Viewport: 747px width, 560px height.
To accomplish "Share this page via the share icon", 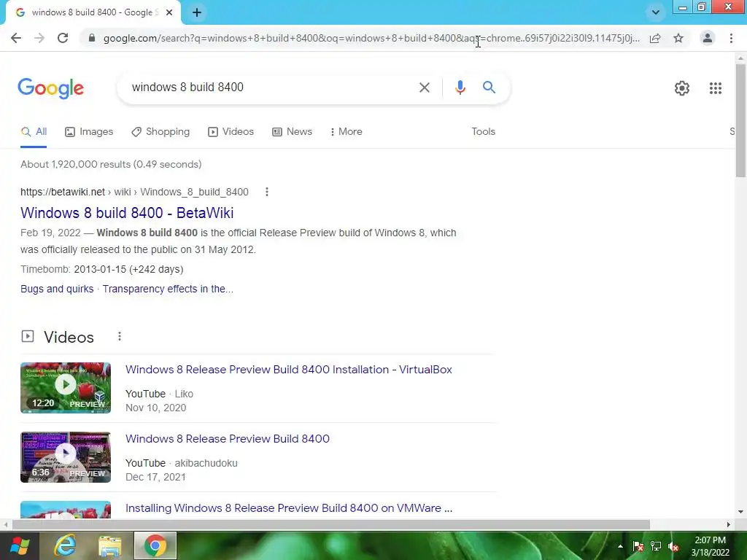I will point(655,38).
